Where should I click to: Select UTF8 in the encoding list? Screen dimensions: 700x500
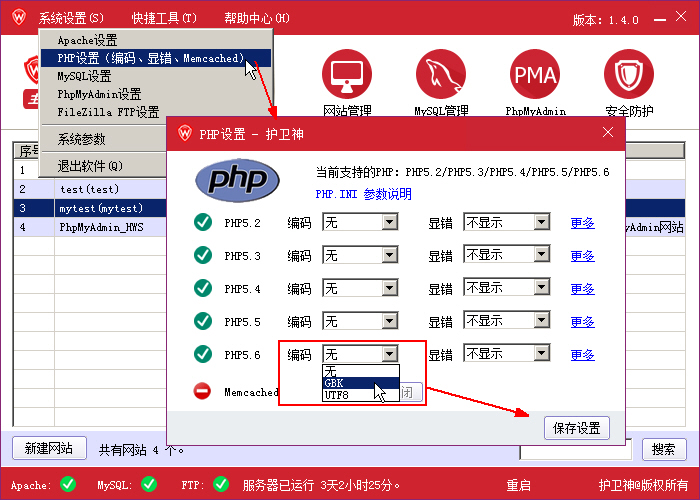click(x=361, y=395)
